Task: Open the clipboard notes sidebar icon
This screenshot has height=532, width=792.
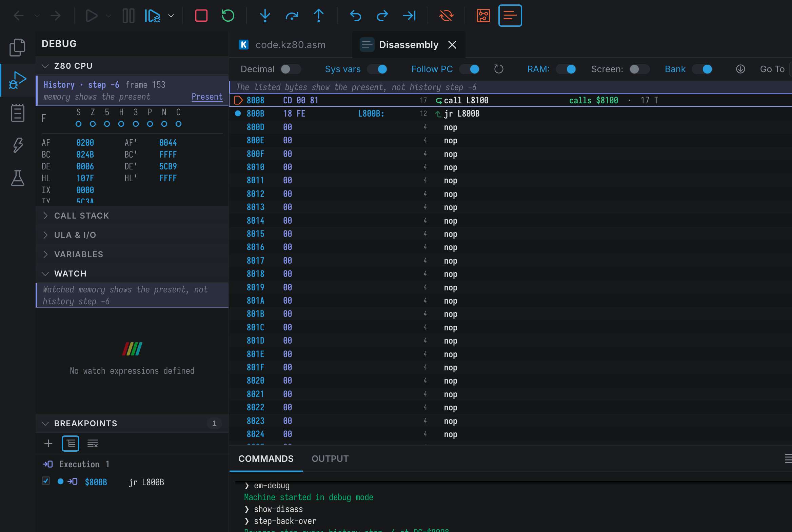Action: [17, 112]
